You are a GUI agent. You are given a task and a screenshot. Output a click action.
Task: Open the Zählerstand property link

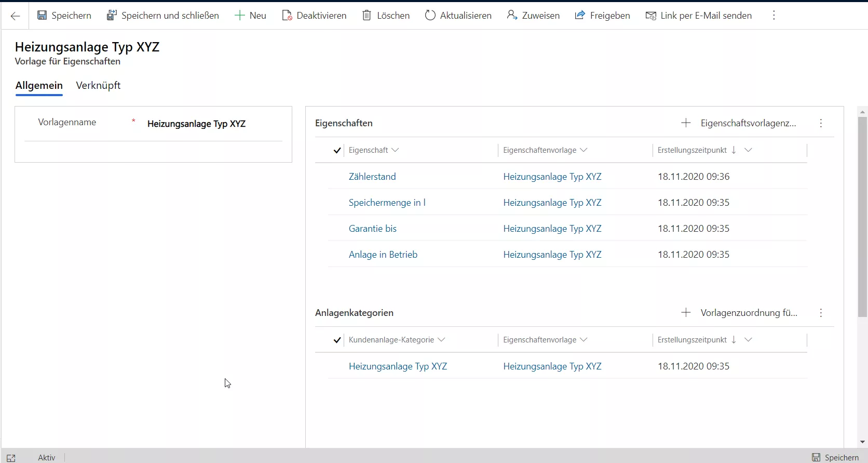(x=372, y=177)
